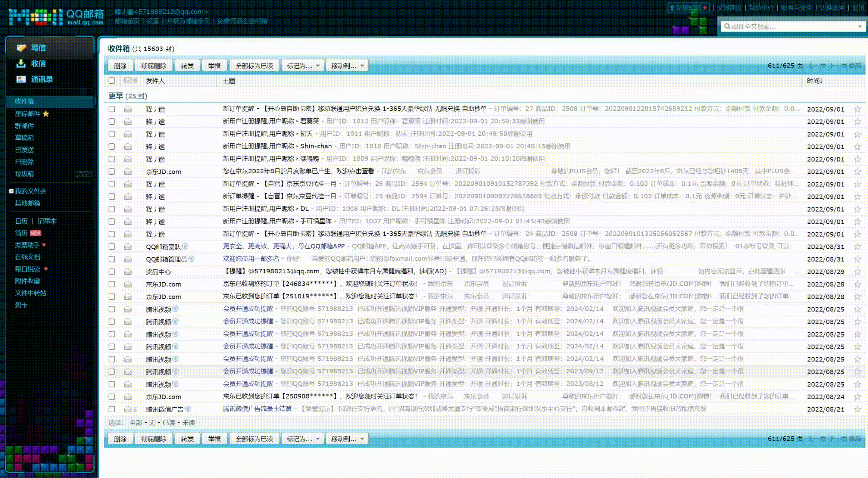Collapse the 我的文件夹 tree toggle
Viewport: 868px width, 478px height.
click(11, 191)
